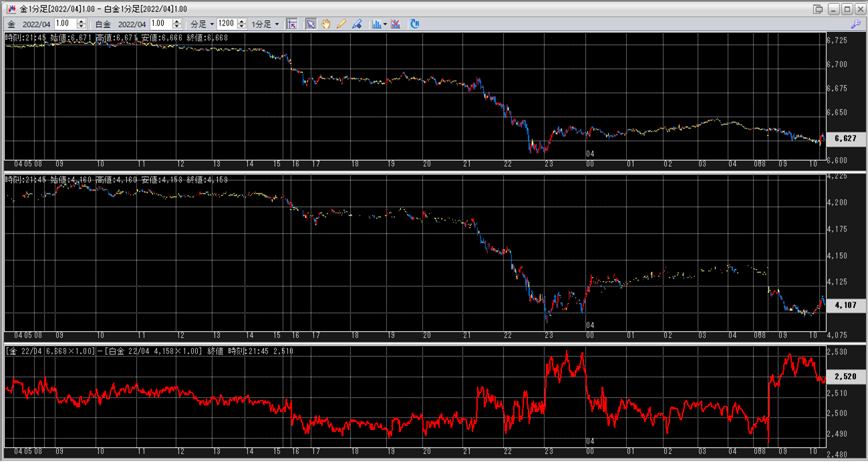Screen dimensions: 868x462
Task: Activate the hand pan tool
Action: (x=326, y=24)
